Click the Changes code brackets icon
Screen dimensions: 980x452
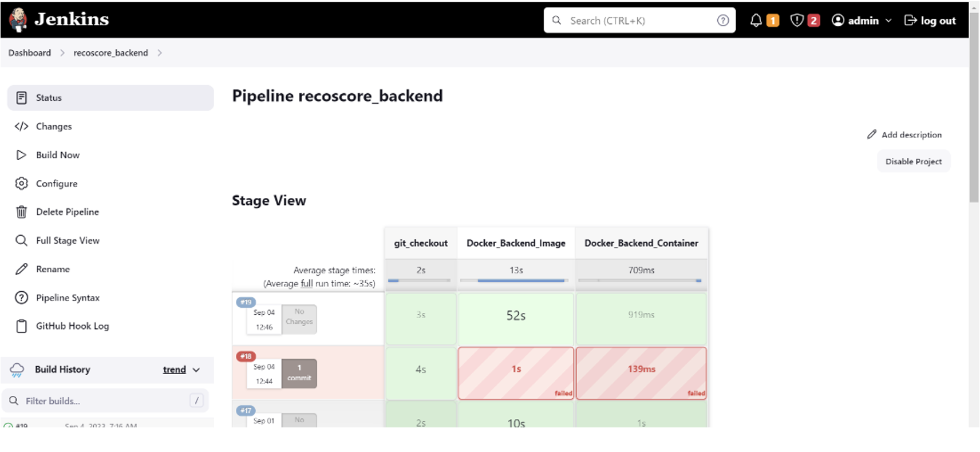point(21,126)
